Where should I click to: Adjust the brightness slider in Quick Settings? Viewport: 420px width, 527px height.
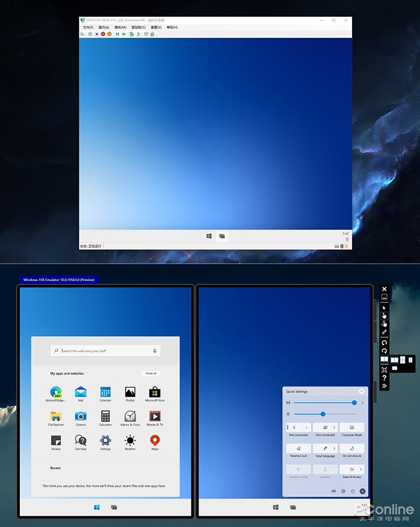tap(324, 414)
